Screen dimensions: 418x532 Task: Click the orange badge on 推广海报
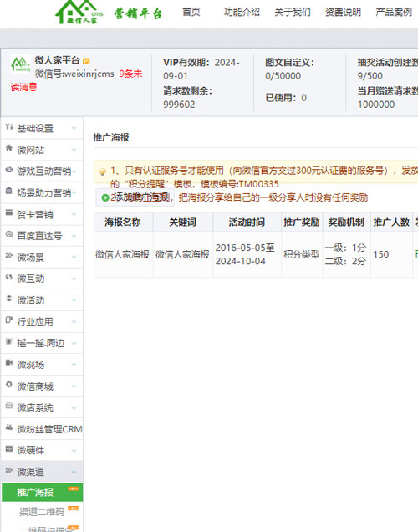pos(74,489)
